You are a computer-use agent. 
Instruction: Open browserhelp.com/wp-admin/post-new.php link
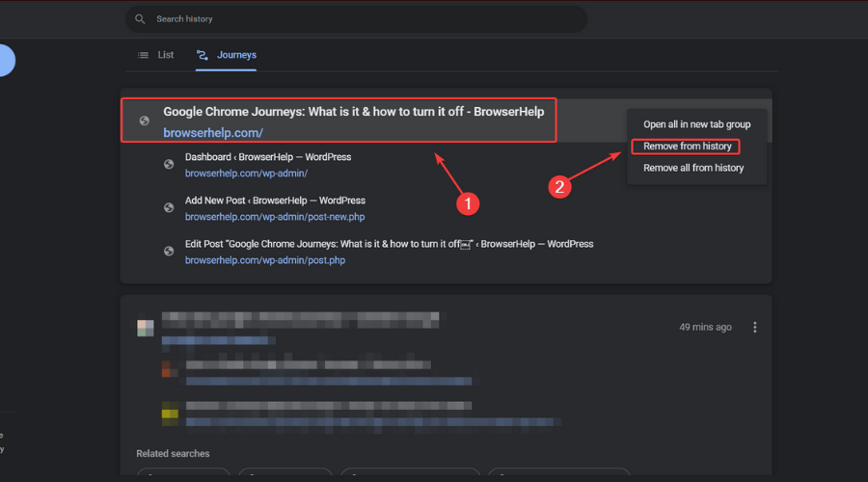275,217
